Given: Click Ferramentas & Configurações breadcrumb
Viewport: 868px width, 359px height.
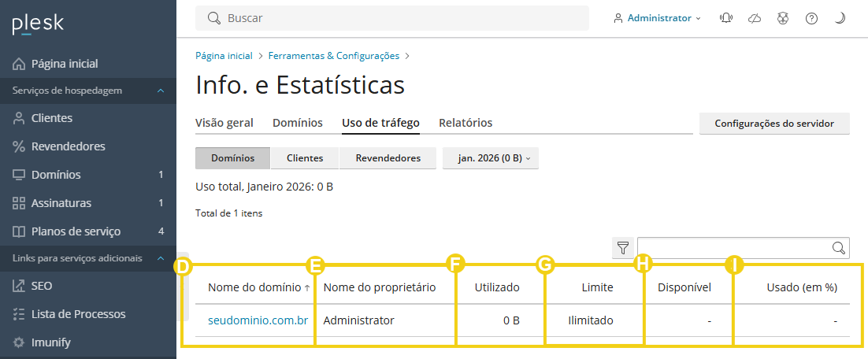Looking at the screenshot, I should (x=334, y=56).
